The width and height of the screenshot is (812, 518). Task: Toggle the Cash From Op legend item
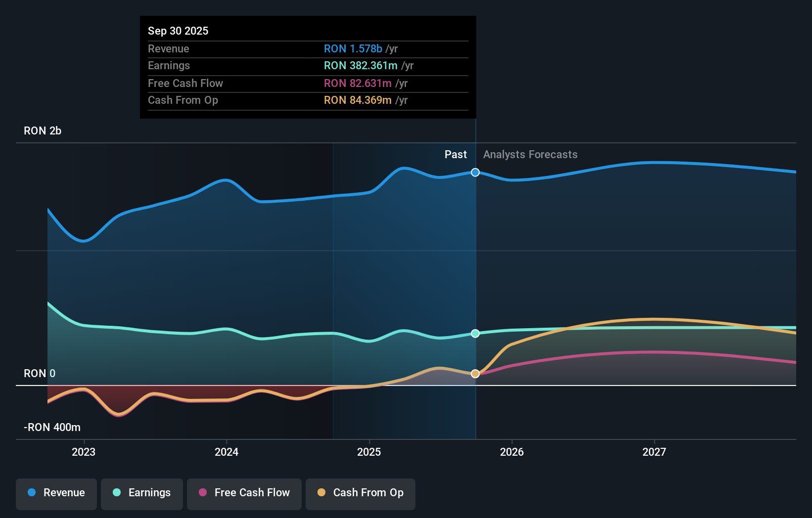(360, 493)
